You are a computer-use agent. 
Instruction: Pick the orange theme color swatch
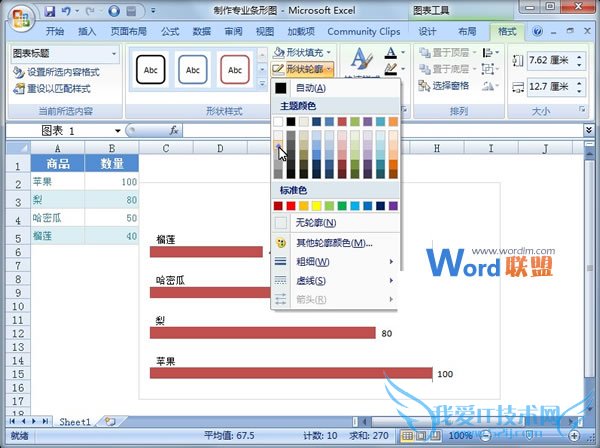pyautogui.click(x=393, y=122)
